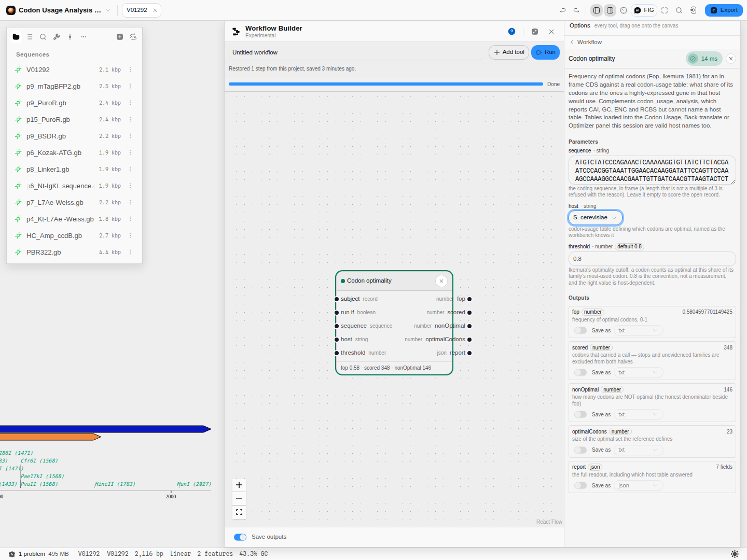747x560 pixels.
Task: Click the settings gear in status bar
Action: tap(735, 554)
